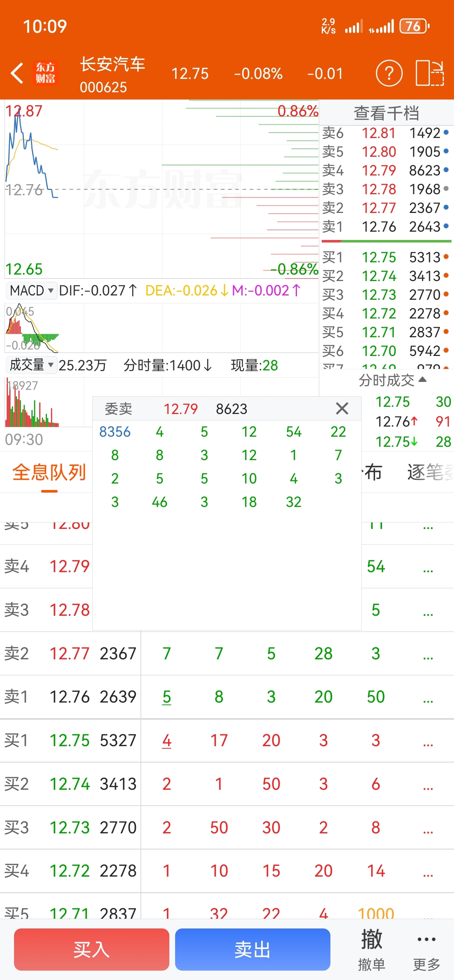This screenshot has height=980, width=454.
Task: Tap the blue 卖出 button
Action: 253,950
